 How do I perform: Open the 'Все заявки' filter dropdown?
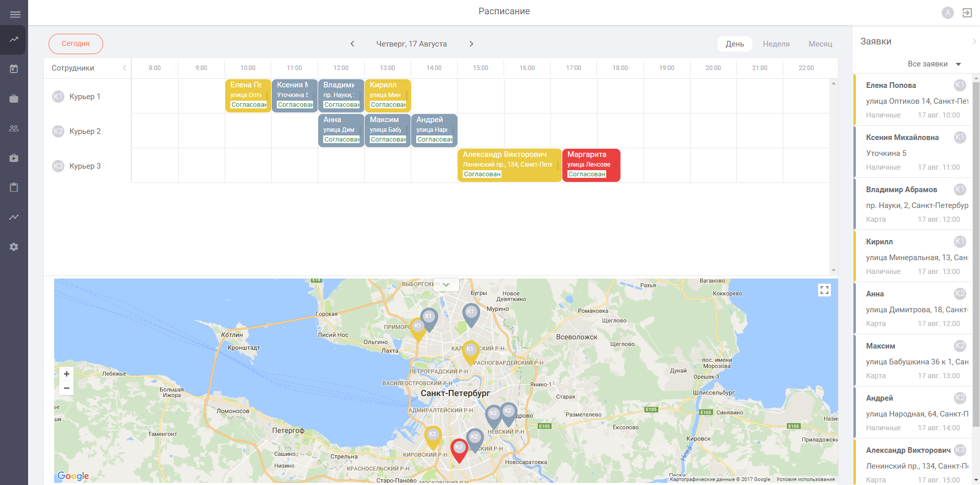click(x=934, y=64)
